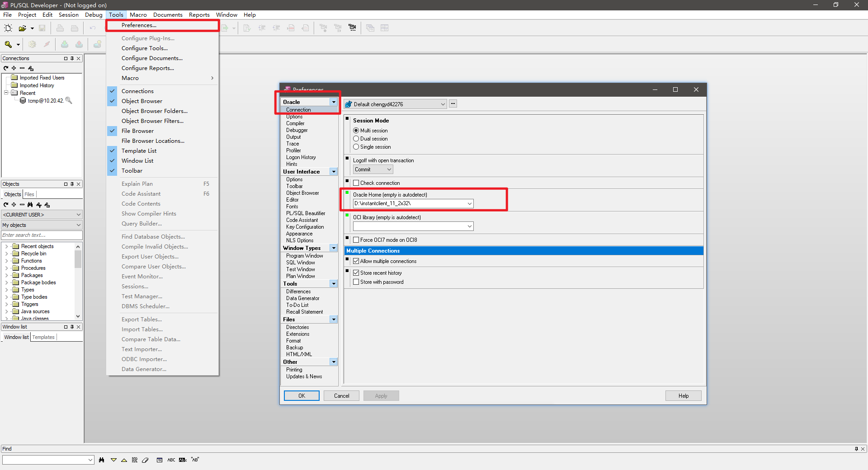Expand the Packages folder node
Image resolution: width=868 pixels, height=470 pixels.
pyautogui.click(x=6, y=275)
